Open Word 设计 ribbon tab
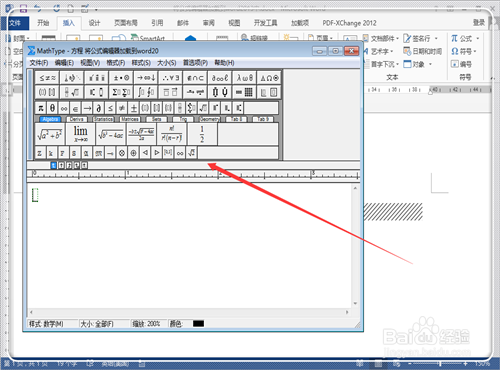The width and height of the screenshot is (500, 370). [x=94, y=23]
